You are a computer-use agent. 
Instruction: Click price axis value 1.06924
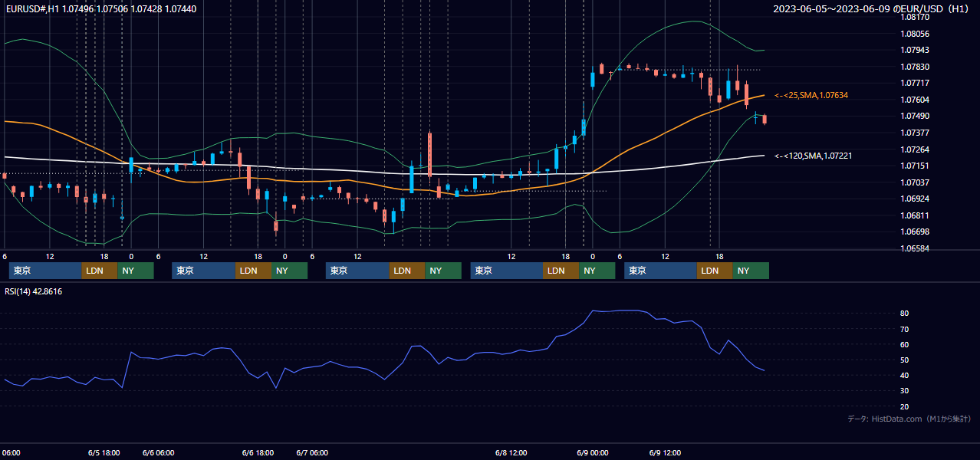[x=916, y=199]
